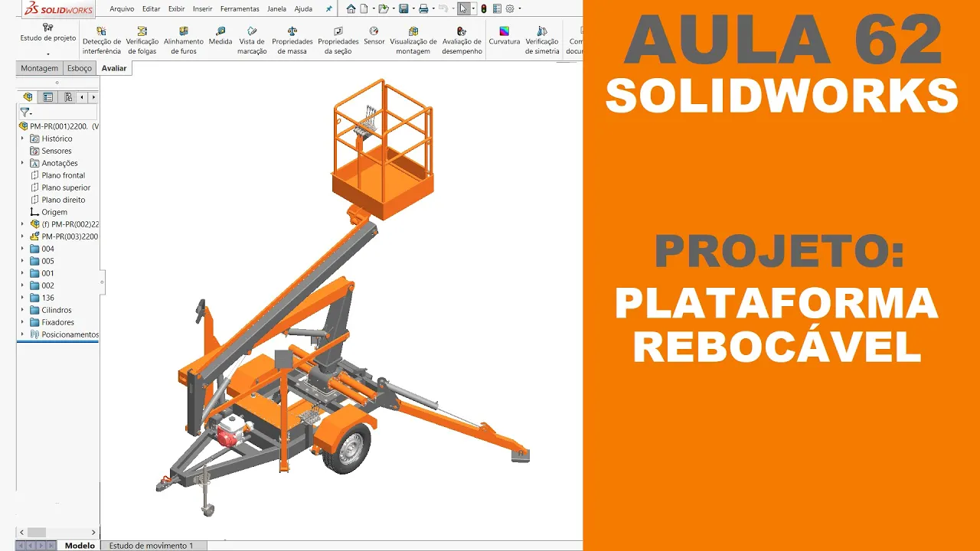Open the Ferramentas menu
Screen dimensions: 980x551
coord(240,9)
